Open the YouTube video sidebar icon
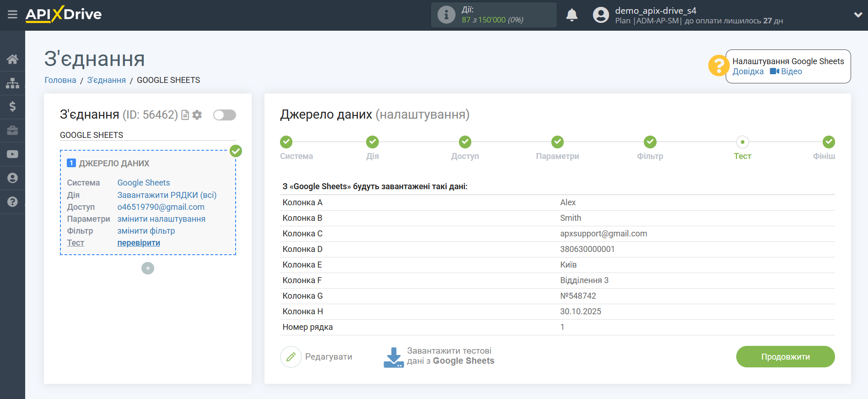868x399 pixels. [12, 154]
